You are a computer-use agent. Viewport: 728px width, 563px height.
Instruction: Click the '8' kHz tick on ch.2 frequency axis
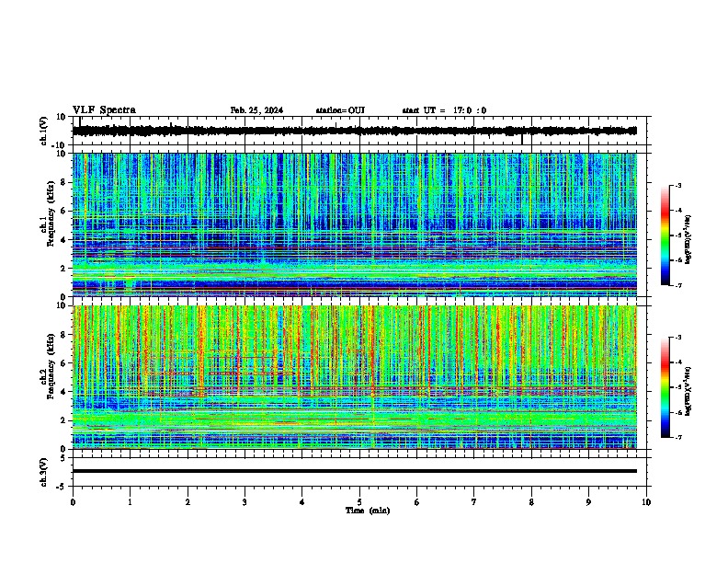[64, 335]
